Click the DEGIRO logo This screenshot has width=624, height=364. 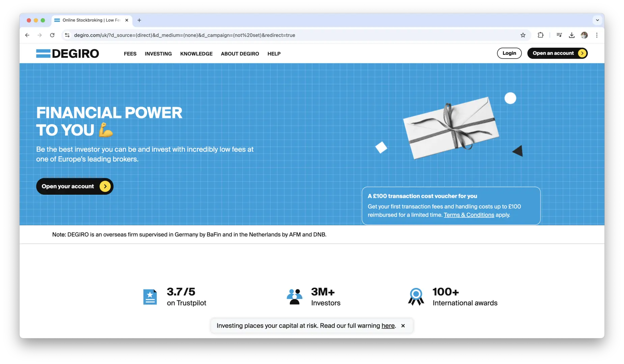click(67, 53)
